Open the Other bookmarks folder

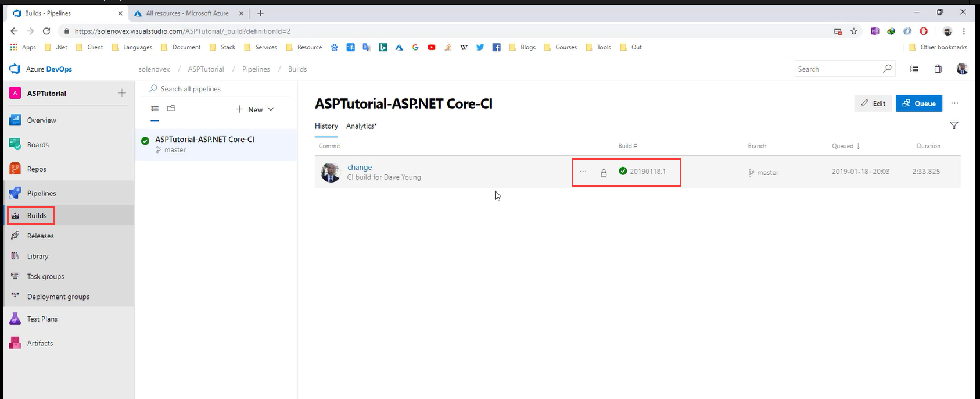938,47
